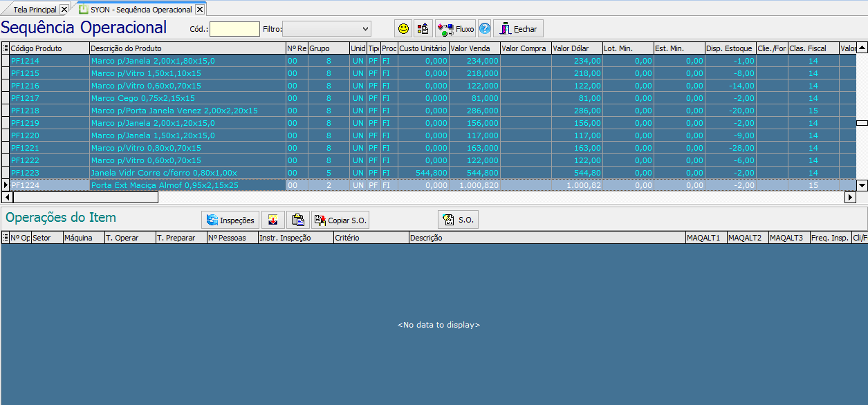Viewport: 868px width, 405px height.
Task: Click the red down-arrow import icon
Action: [273, 220]
